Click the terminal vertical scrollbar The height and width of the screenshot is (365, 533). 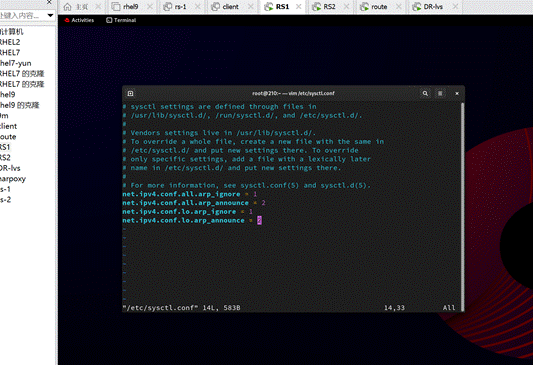coord(462,206)
